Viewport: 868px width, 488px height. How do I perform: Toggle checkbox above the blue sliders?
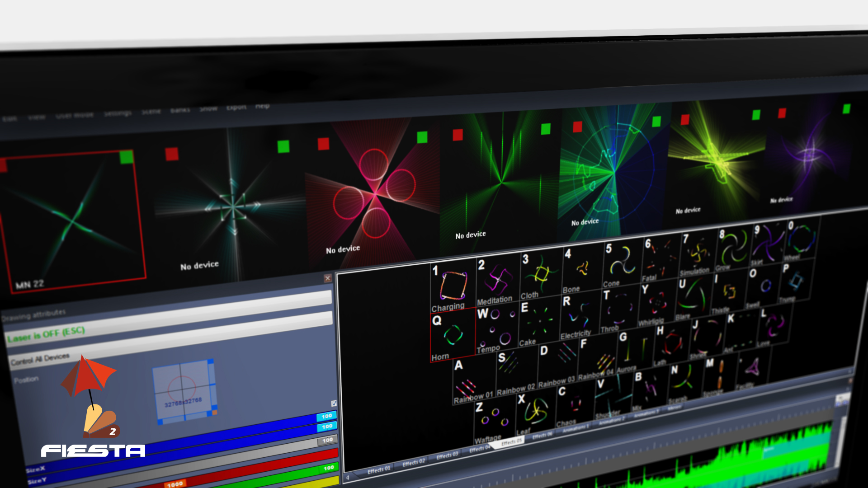[x=334, y=403]
